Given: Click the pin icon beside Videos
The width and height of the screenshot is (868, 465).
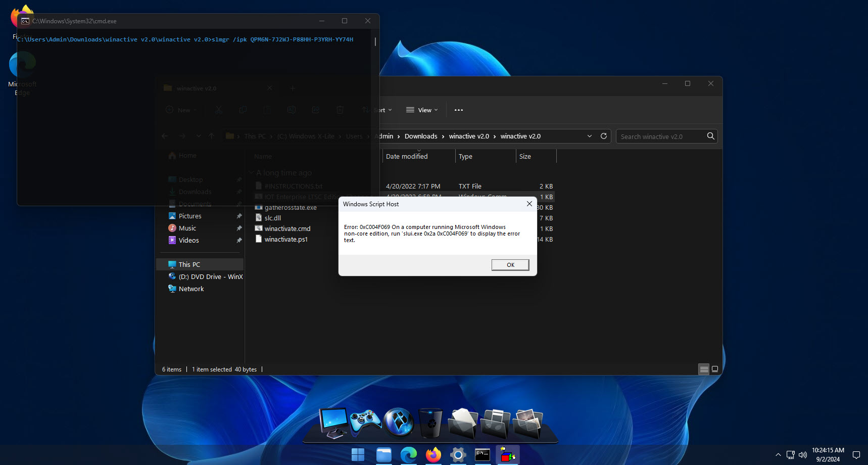Looking at the screenshot, I should click(239, 241).
